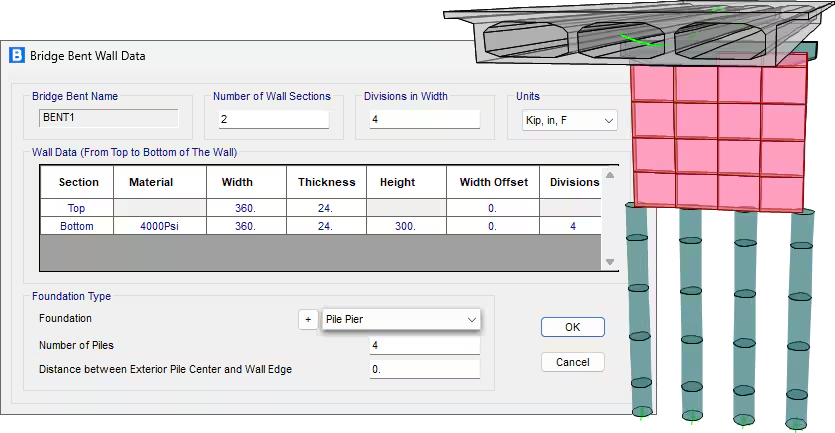Select the 4000Psi material cell
The width and height of the screenshot is (835, 433).
[160, 226]
